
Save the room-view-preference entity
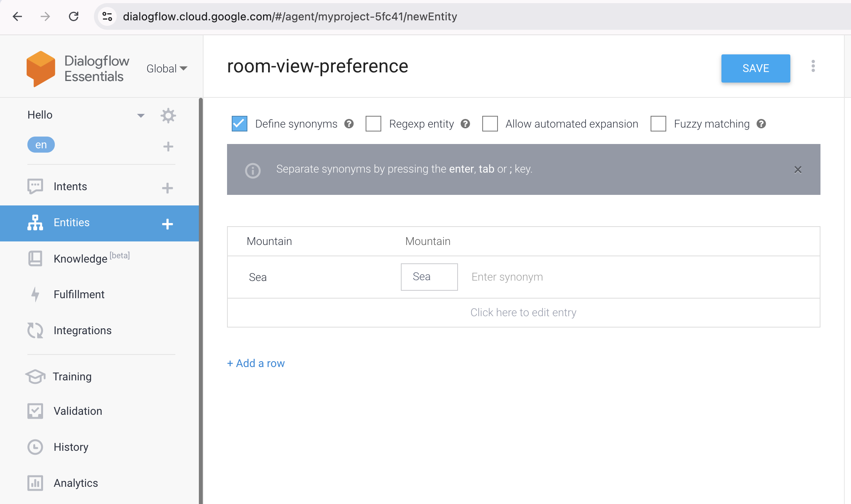755,68
